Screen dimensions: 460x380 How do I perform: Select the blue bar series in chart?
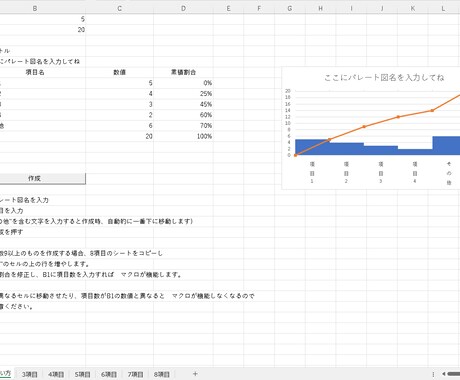point(347,149)
